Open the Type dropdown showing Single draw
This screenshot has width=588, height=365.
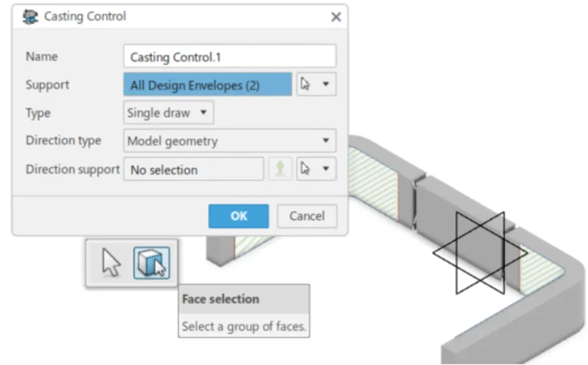[168, 113]
